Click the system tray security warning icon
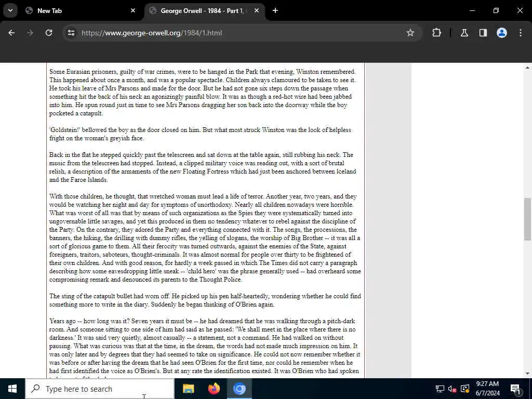Screen dimensions: 532x399 pyautogui.click(x=465, y=389)
